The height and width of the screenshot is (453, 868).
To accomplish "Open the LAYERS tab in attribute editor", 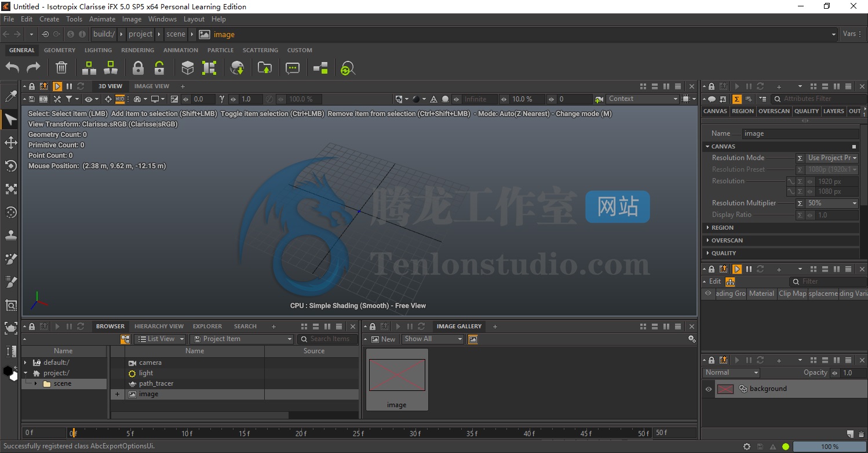I will pyautogui.click(x=833, y=111).
